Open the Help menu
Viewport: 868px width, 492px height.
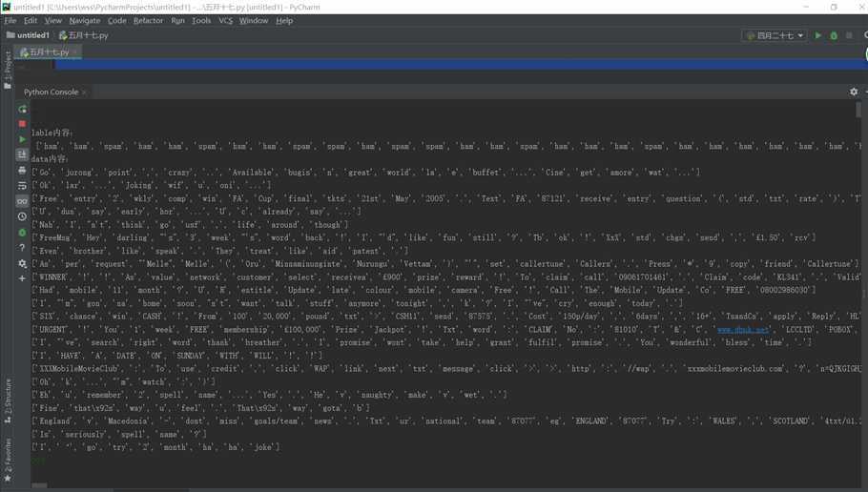(x=284, y=20)
